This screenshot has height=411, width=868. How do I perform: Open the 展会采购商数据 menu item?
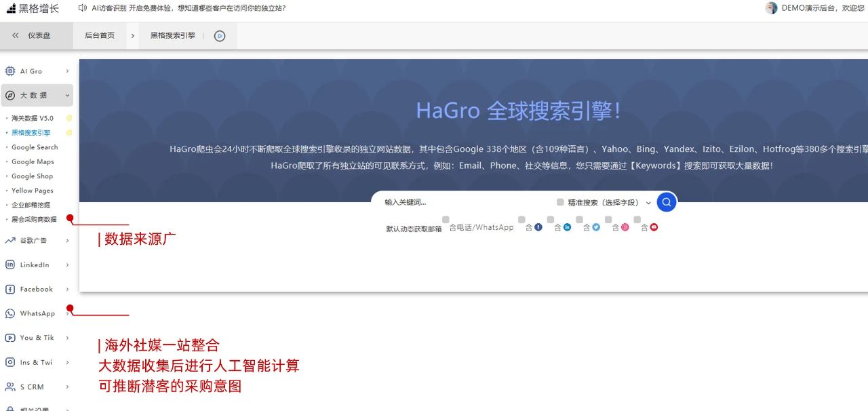pyautogui.click(x=34, y=220)
